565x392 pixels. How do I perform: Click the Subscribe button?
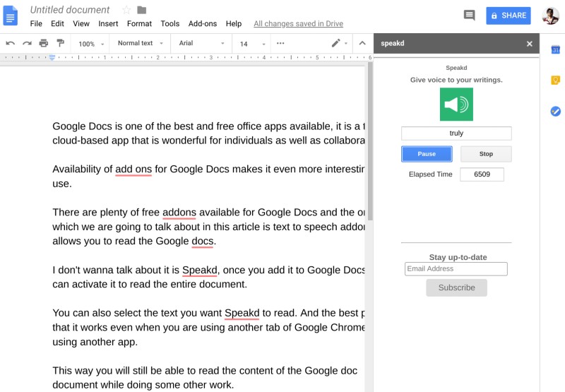point(456,287)
